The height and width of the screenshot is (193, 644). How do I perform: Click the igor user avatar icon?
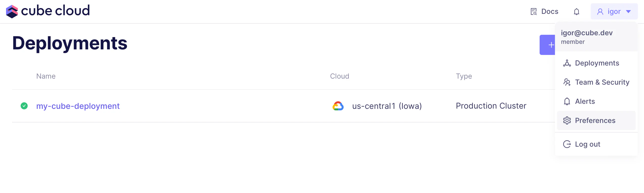click(x=600, y=12)
